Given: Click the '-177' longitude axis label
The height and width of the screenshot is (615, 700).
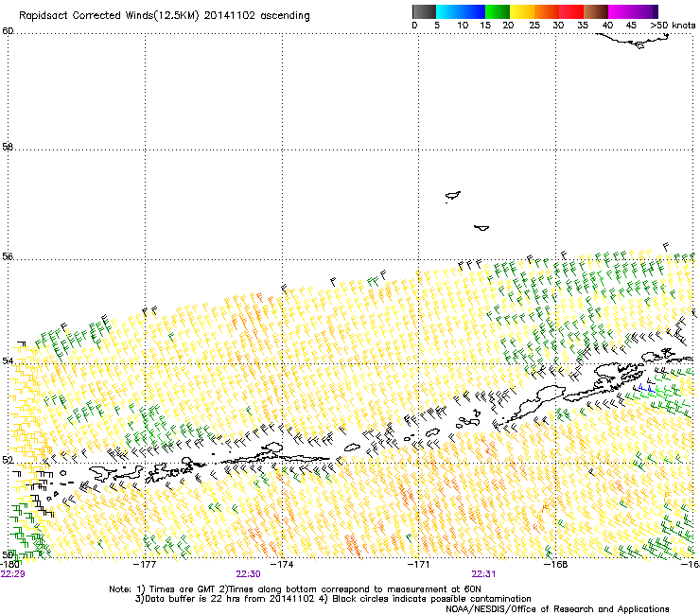Looking at the screenshot, I should [x=145, y=564].
